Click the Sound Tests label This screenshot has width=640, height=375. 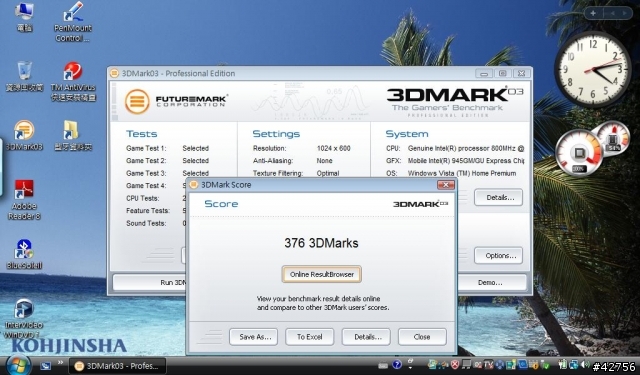pos(146,223)
